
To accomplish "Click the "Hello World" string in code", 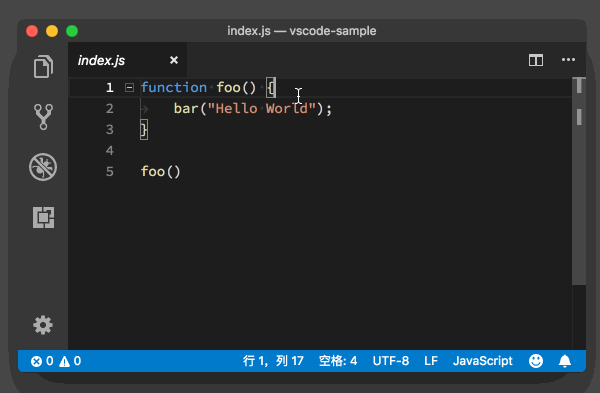I will [262, 109].
